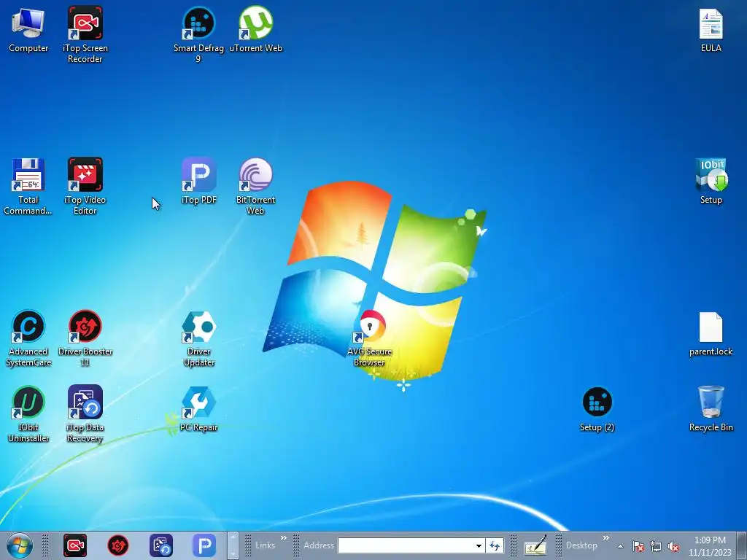Select the Driver Booster 11 desktop shortcut
747x560 pixels.
click(85, 338)
